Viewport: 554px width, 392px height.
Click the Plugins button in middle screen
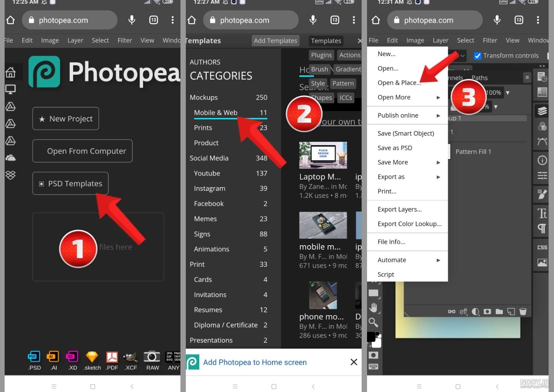(321, 55)
